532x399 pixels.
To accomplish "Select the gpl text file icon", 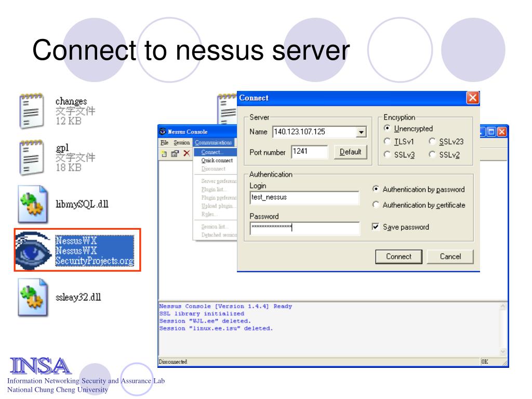I will (x=32, y=157).
